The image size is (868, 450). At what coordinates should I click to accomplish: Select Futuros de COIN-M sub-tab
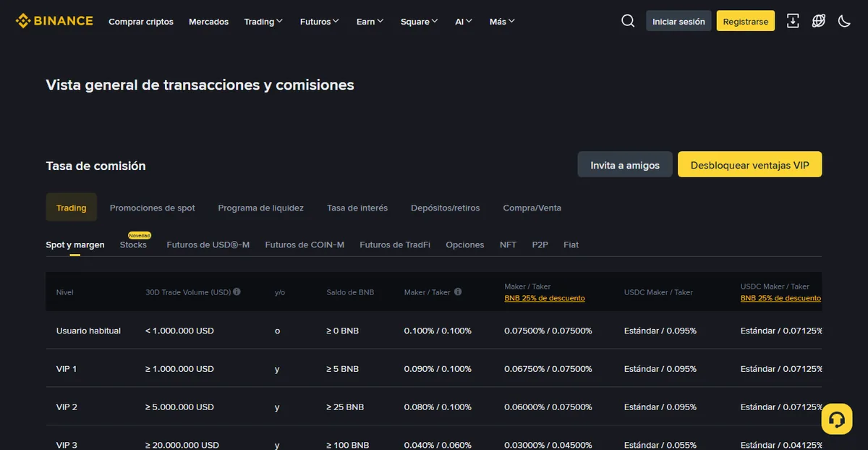[x=305, y=245]
